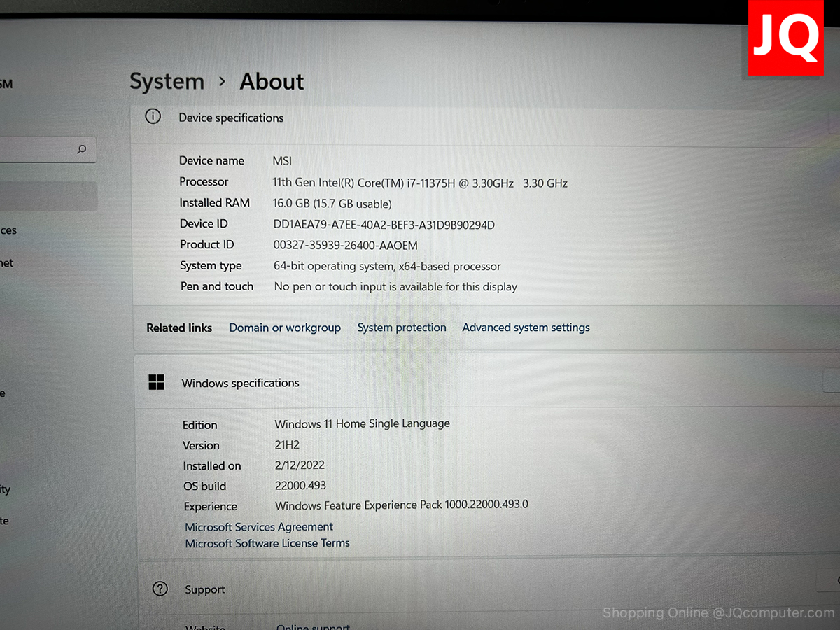This screenshot has width=840, height=630.
Task: Click the About breadcrumb heading
Action: pos(272,82)
